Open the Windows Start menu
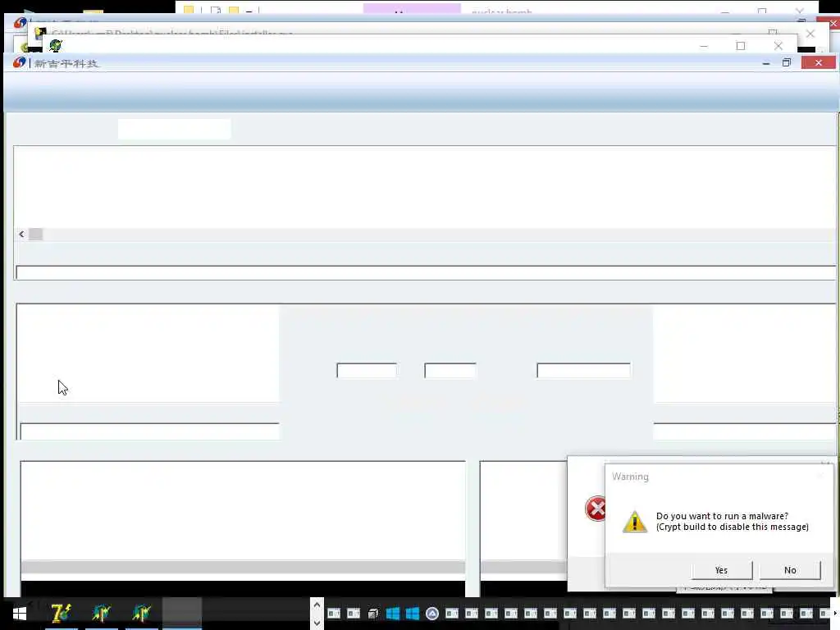The image size is (840, 630). coord(20,613)
